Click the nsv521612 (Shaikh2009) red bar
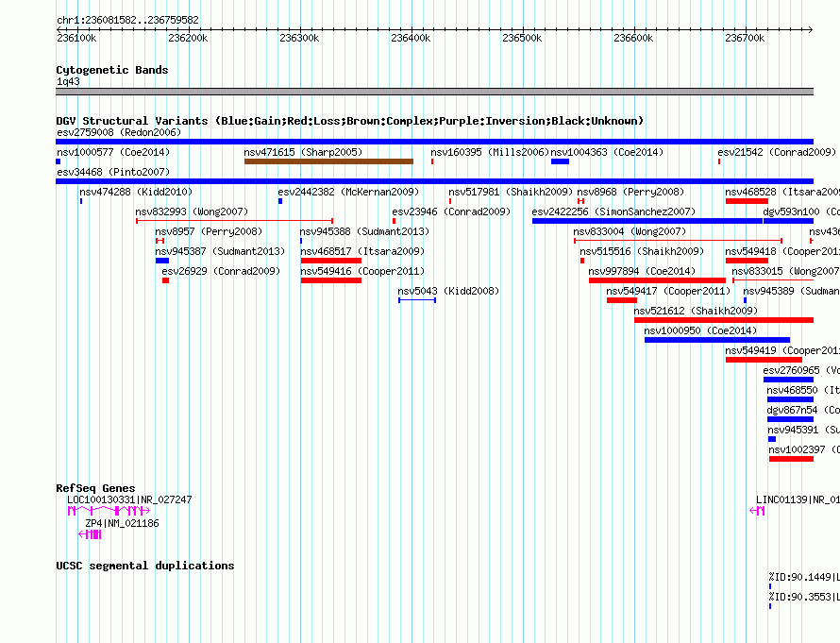 pos(724,320)
